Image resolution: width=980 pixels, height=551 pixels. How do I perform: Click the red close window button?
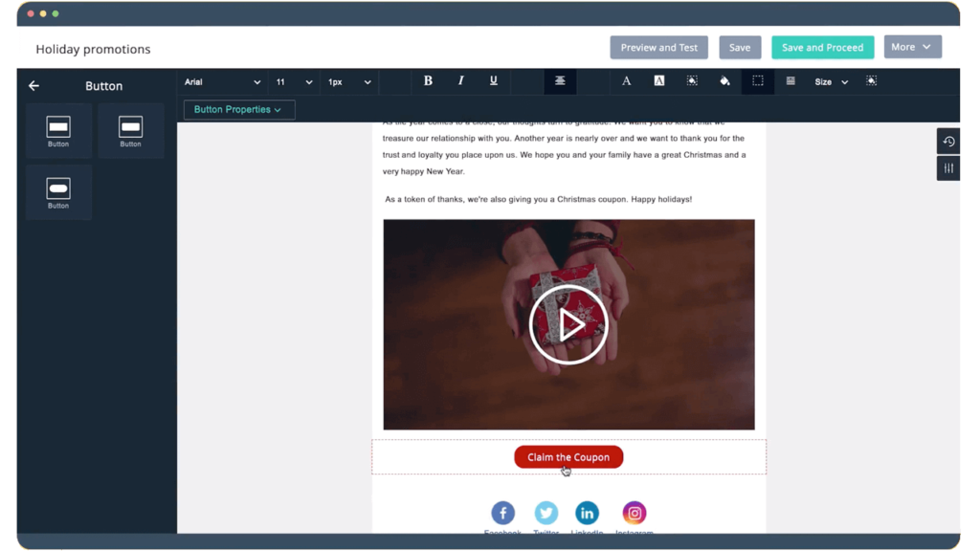pyautogui.click(x=31, y=13)
